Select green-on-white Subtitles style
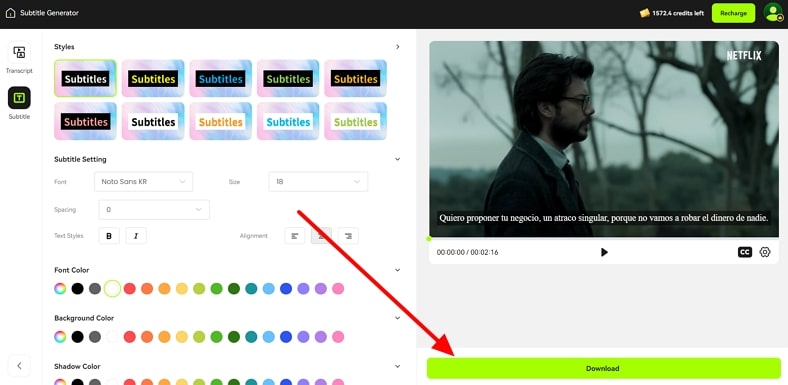Screen dimensions: 788x385 point(355,121)
